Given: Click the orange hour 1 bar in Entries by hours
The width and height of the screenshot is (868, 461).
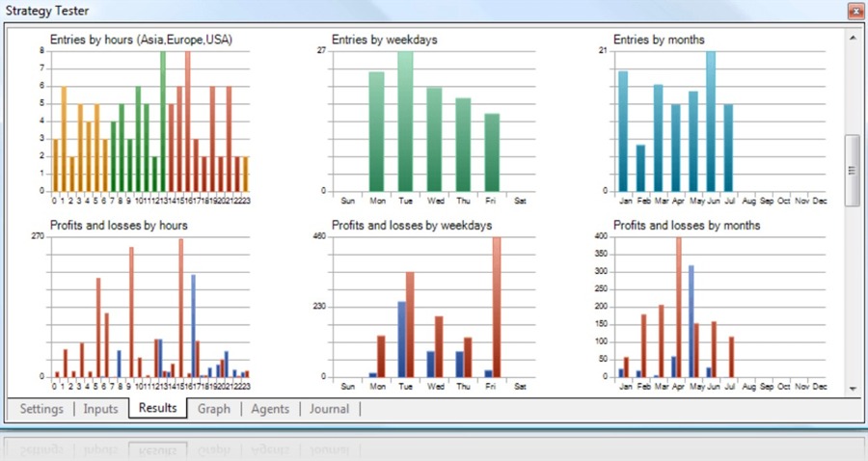Looking at the screenshot, I should [64, 139].
